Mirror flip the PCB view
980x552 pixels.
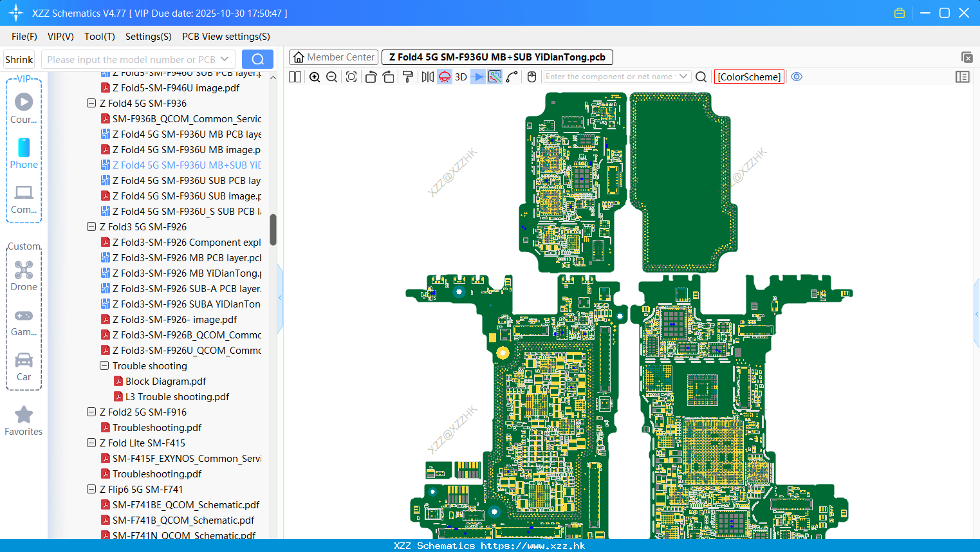pos(427,77)
